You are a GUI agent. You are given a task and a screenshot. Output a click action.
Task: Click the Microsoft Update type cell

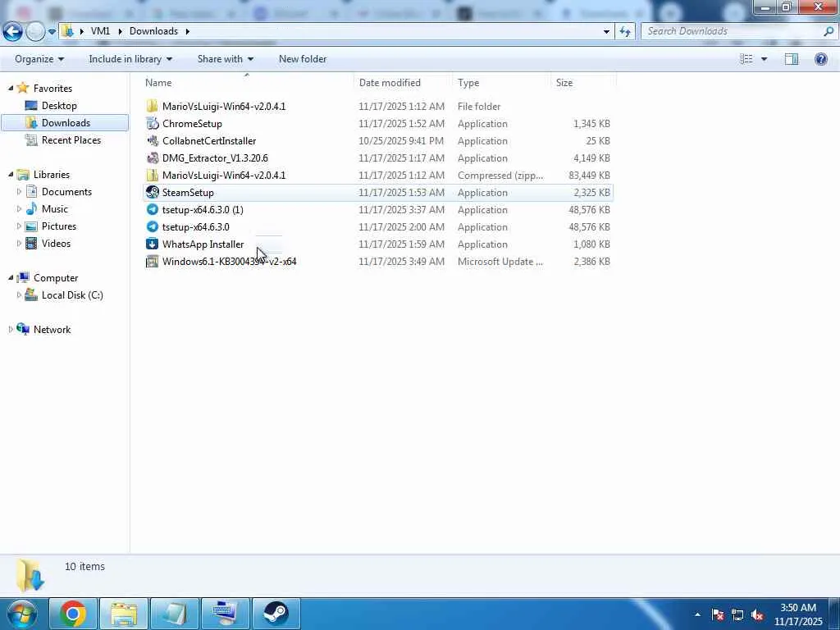tap(500, 262)
